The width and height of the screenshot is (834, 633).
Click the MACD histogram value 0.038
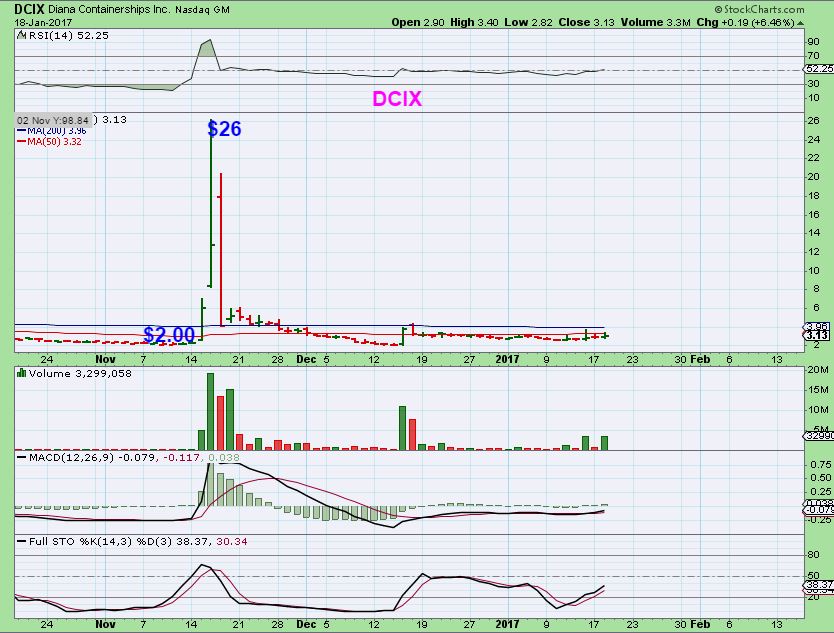(x=223, y=457)
